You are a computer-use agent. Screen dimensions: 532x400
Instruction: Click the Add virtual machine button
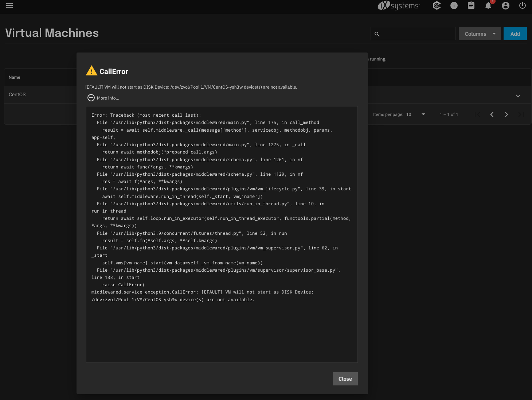[x=515, y=34]
